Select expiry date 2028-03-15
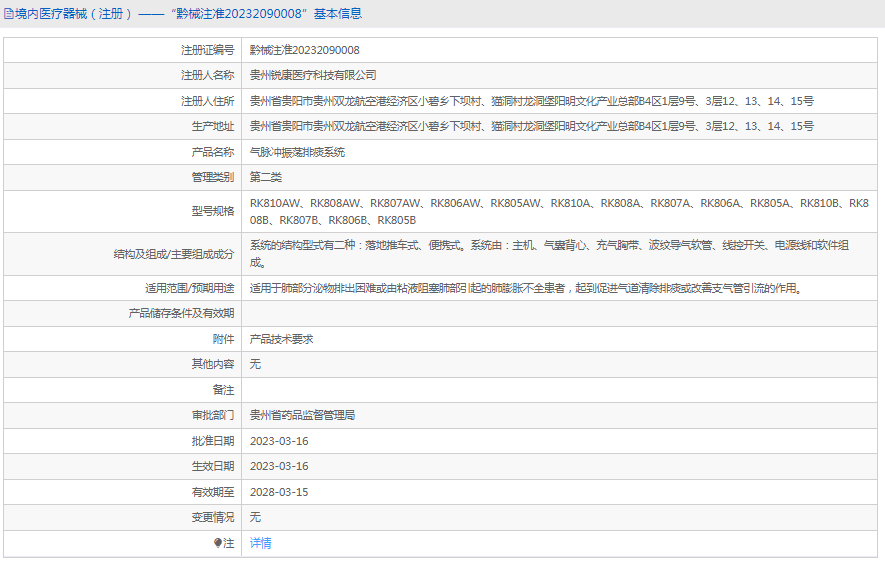Screen dimensions: 885x565 [279, 492]
